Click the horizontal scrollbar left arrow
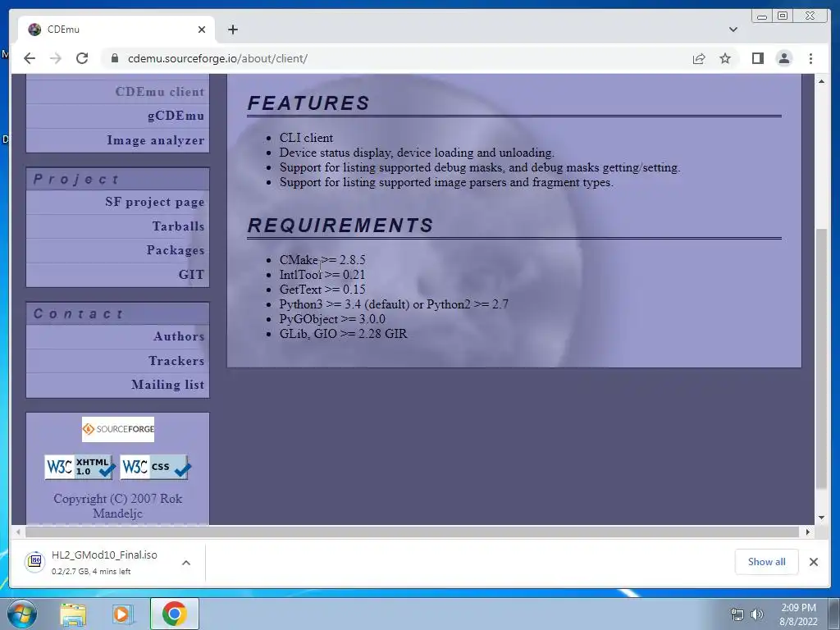 click(19, 532)
